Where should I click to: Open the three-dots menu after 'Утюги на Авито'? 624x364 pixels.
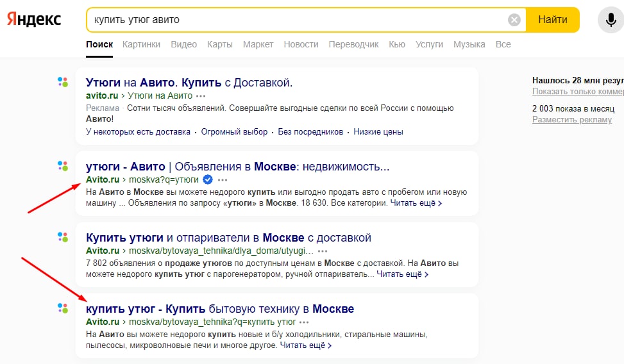[201, 96]
